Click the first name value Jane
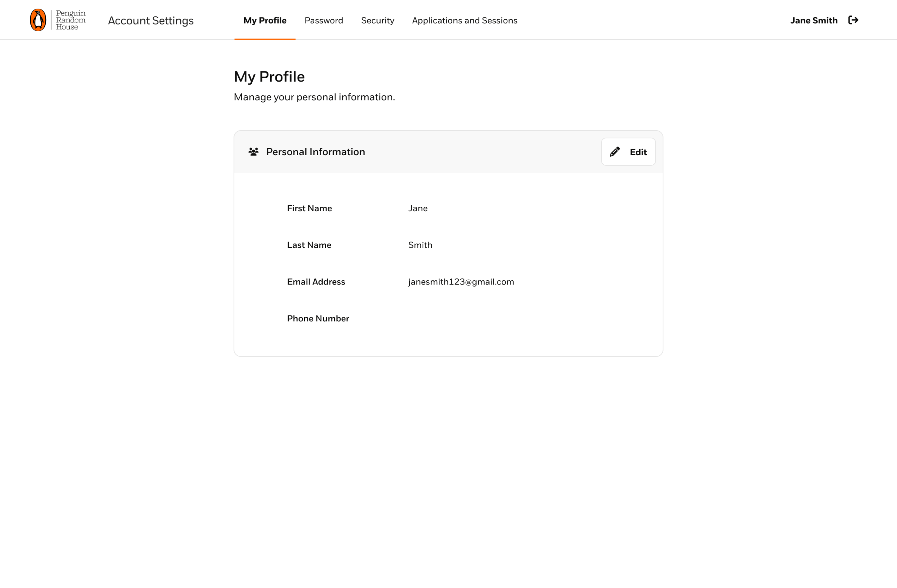Screen dimensions: 897x588 [418, 208]
